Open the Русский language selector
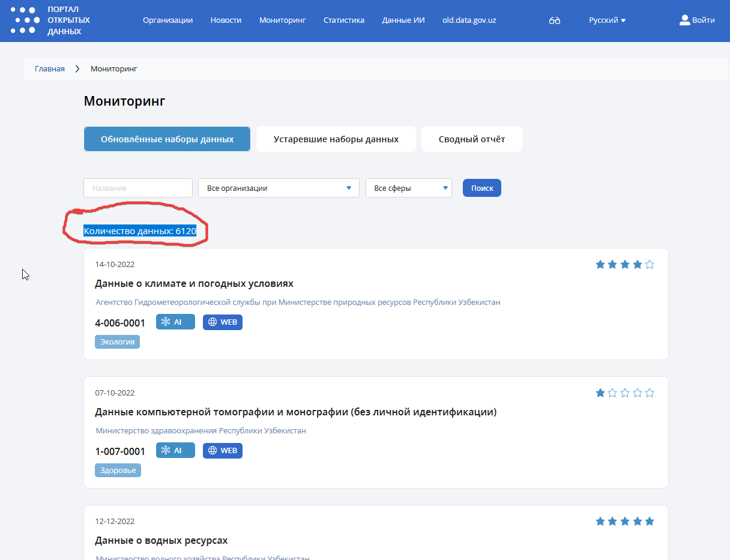The height and width of the screenshot is (560, 730). click(x=607, y=20)
